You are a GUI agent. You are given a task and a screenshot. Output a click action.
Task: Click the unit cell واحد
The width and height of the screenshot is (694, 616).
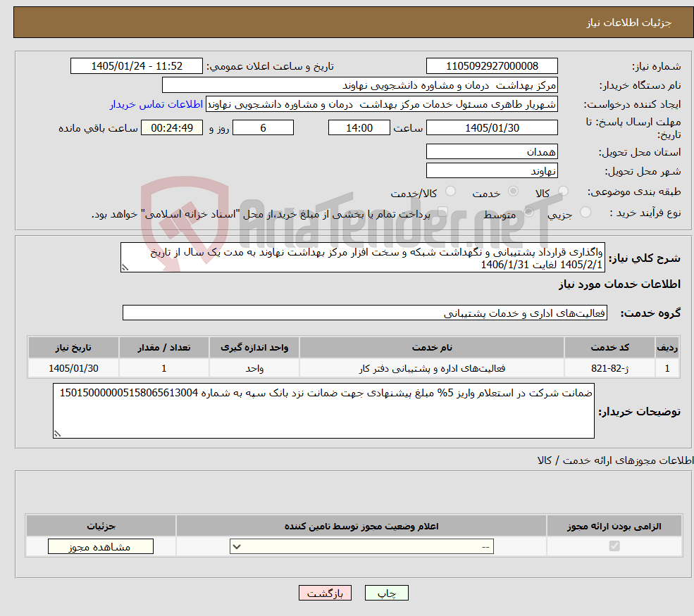(x=254, y=368)
